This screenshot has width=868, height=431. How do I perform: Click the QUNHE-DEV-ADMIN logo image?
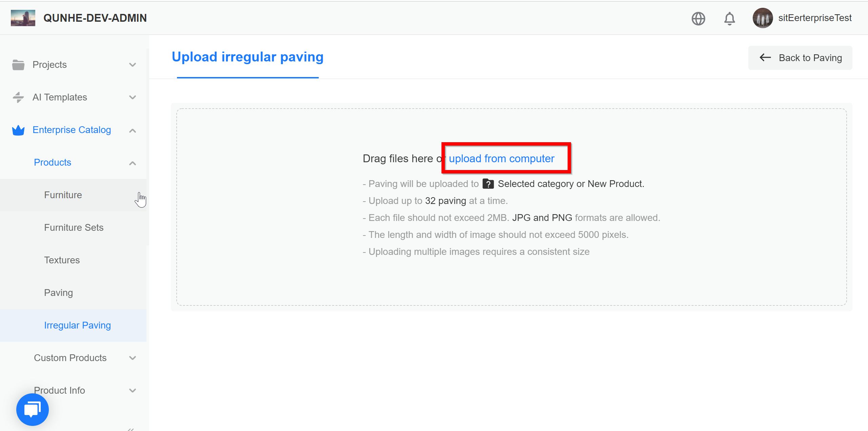pos(23,18)
